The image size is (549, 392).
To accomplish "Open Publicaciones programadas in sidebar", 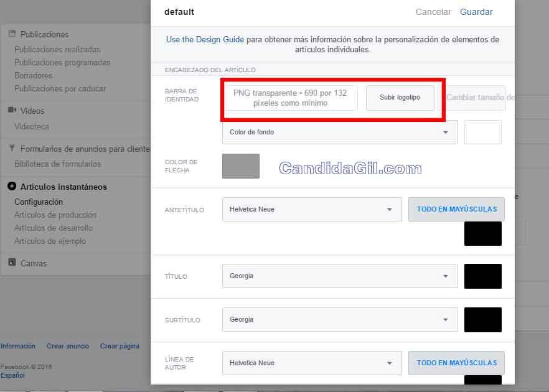I will pos(62,63).
